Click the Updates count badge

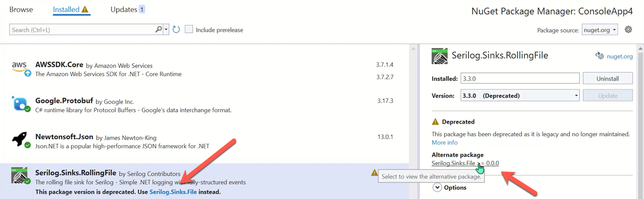point(142,9)
